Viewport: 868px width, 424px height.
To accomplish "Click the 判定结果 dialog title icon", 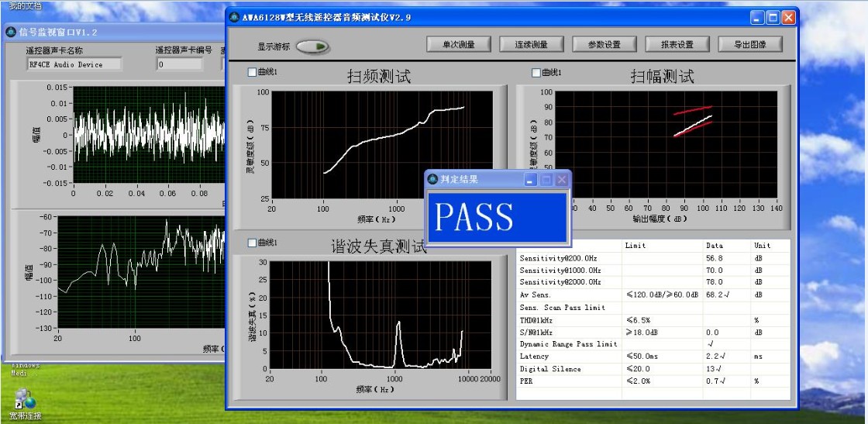I will click(x=432, y=179).
